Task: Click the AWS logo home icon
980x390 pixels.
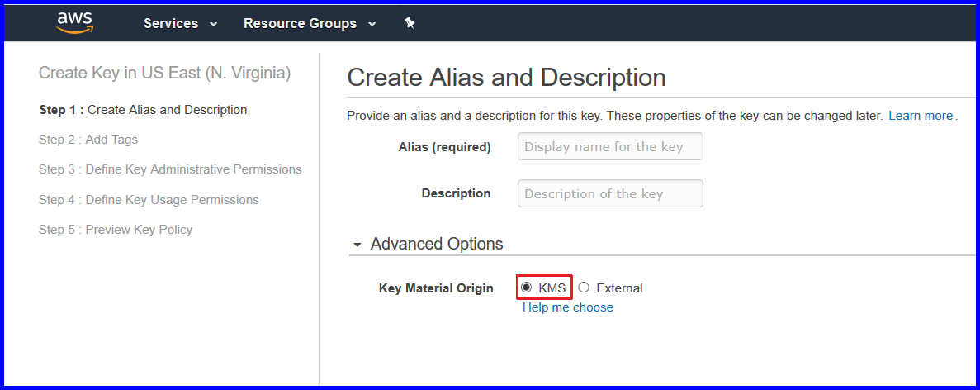Action: pos(75,23)
